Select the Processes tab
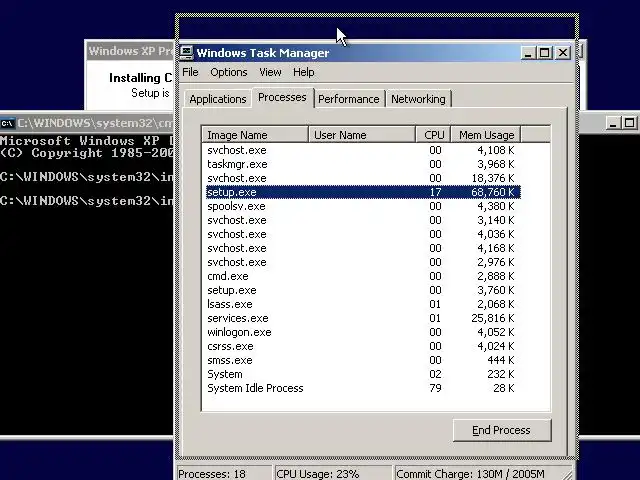 point(282,98)
